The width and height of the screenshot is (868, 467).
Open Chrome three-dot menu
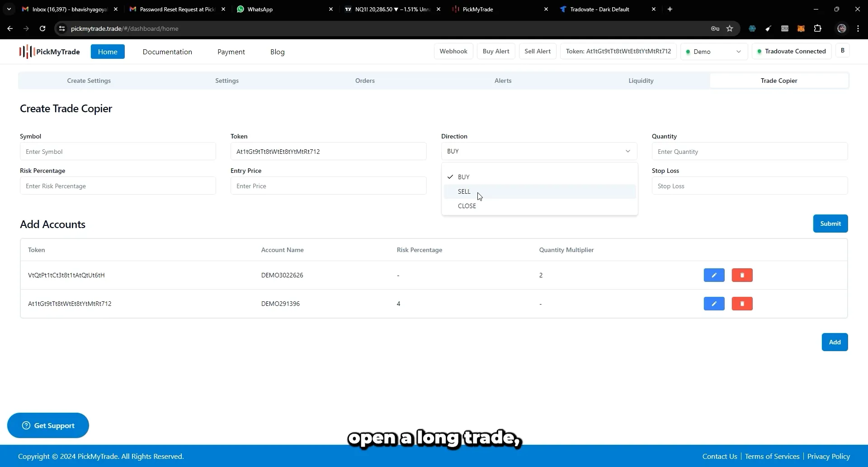coord(858,29)
